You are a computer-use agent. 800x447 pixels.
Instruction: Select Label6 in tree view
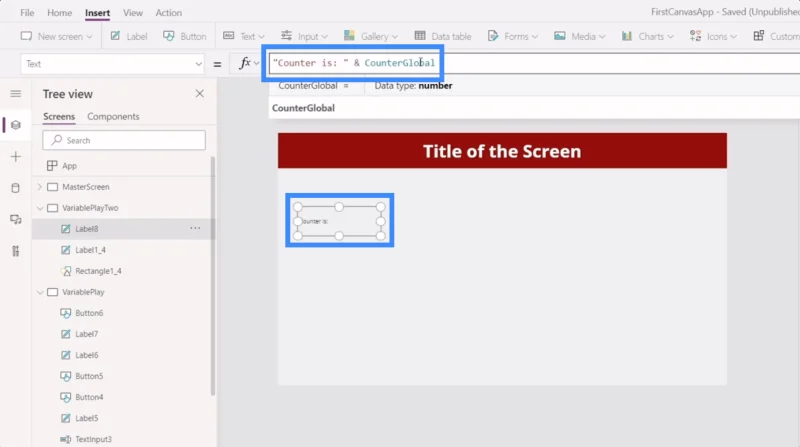pyautogui.click(x=86, y=355)
